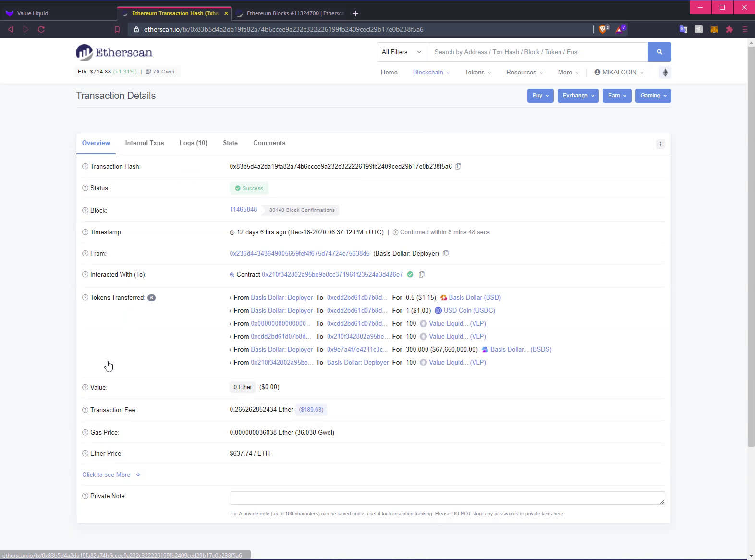Switch to the Logs (10) tab
755x560 pixels.
coord(193,143)
